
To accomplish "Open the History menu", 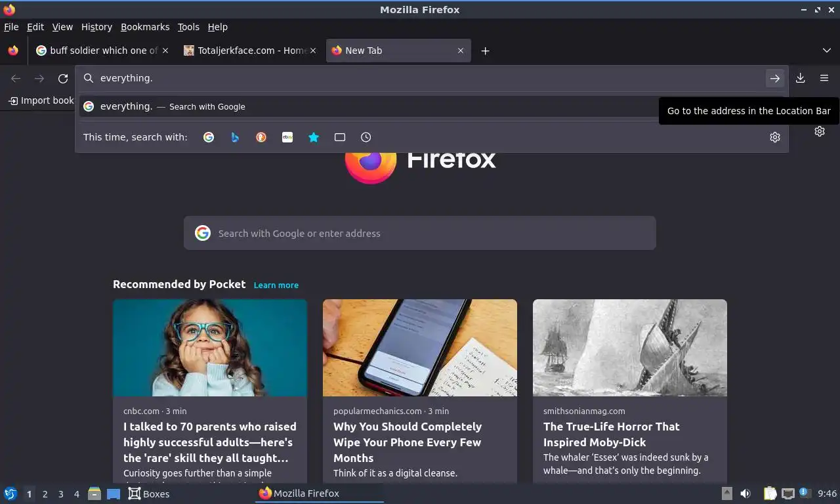I will 96,27.
